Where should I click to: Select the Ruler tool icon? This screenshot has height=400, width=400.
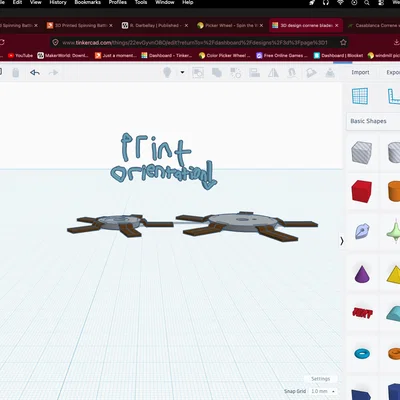coord(394,96)
